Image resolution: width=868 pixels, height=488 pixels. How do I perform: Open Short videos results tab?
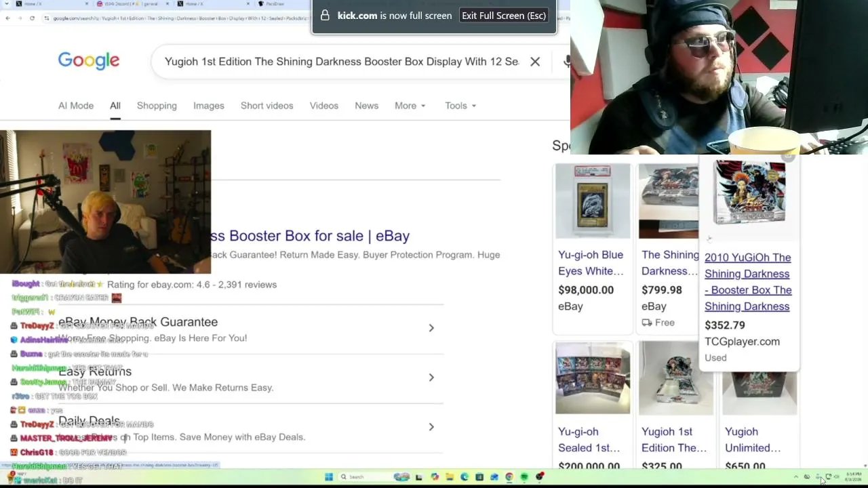267,106
